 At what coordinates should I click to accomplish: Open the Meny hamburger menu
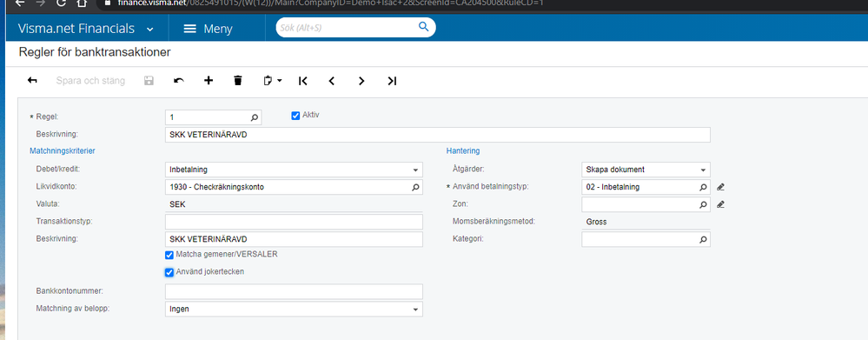tap(209, 29)
